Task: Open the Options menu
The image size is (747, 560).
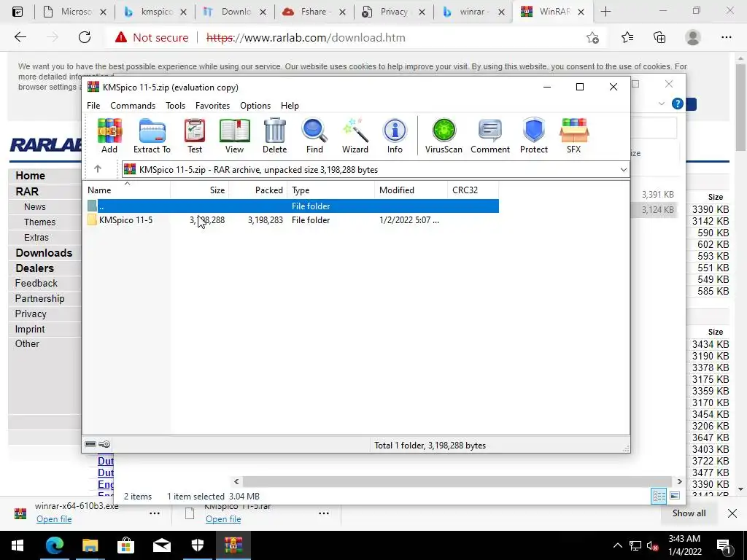Action: tap(255, 106)
